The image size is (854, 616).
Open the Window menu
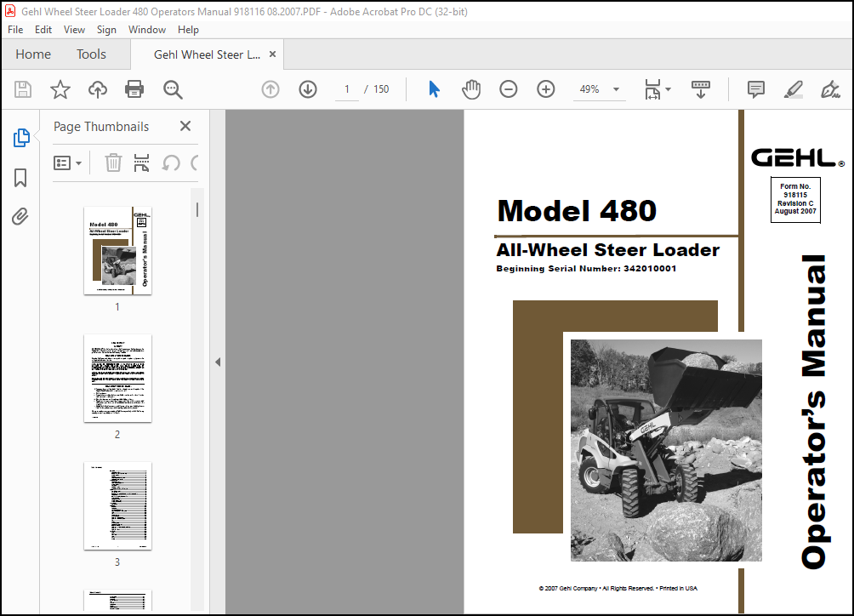point(147,30)
